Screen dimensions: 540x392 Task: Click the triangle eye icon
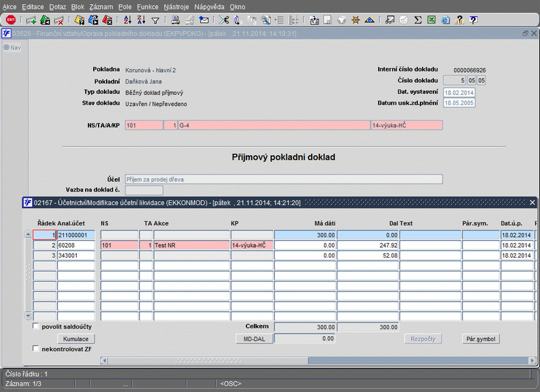point(369,20)
